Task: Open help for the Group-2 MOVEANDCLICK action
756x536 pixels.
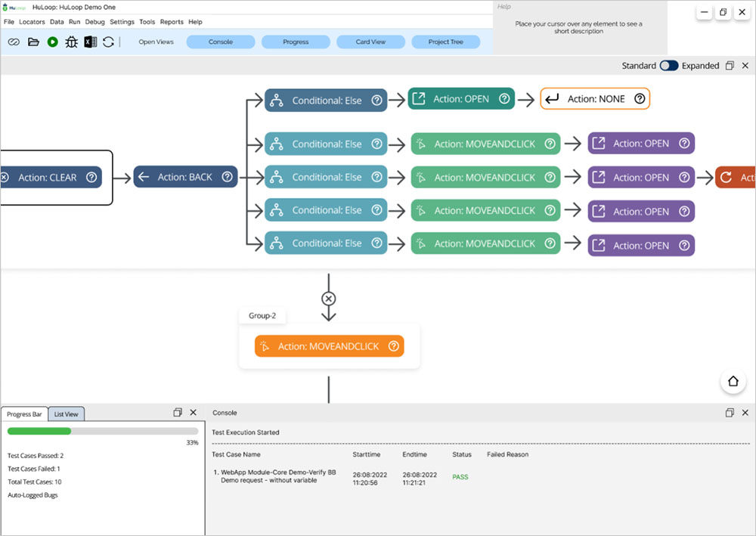Action: tap(393, 345)
